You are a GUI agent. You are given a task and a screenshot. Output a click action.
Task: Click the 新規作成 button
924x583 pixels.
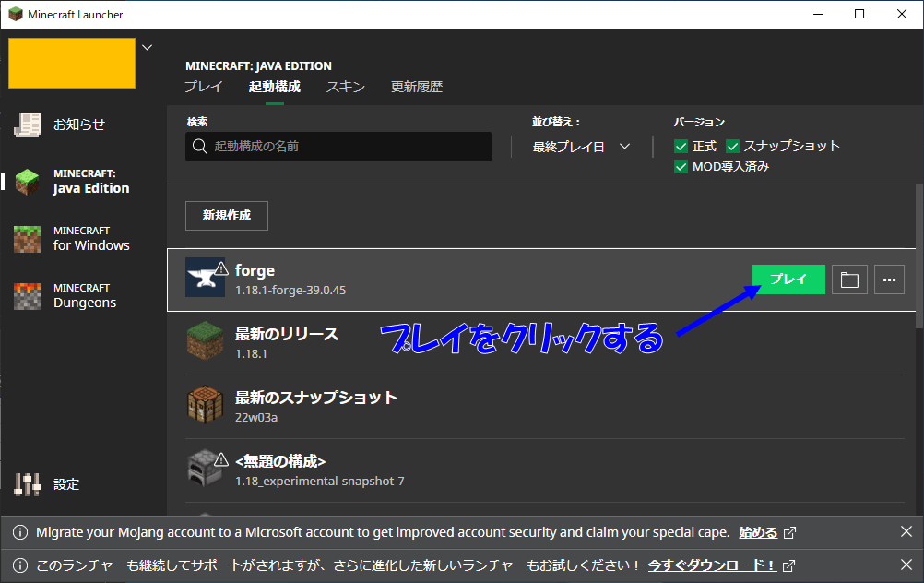pyautogui.click(x=227, y=216)
